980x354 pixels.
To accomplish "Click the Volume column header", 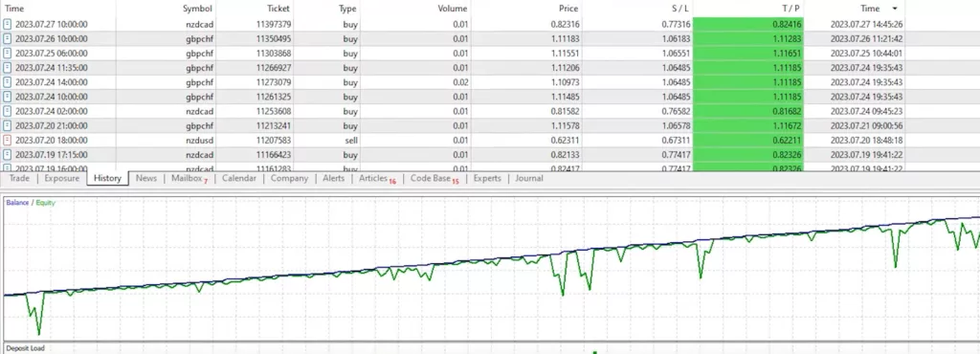I will point(453,9).
